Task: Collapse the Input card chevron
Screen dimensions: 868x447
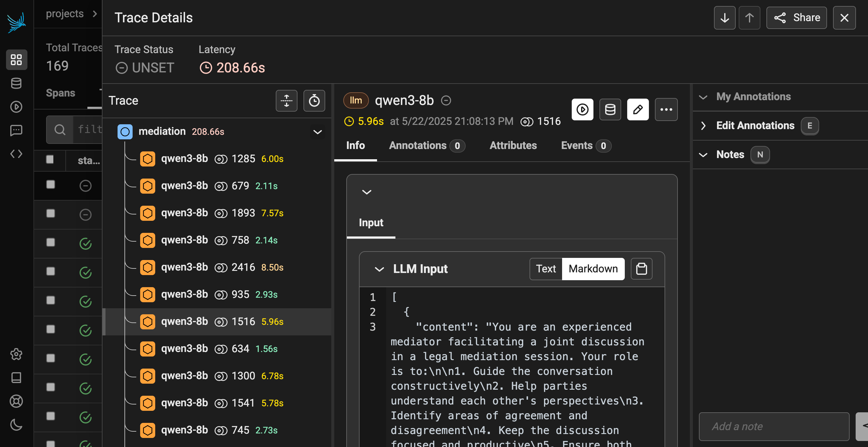Action: click(x=366, y=192)
